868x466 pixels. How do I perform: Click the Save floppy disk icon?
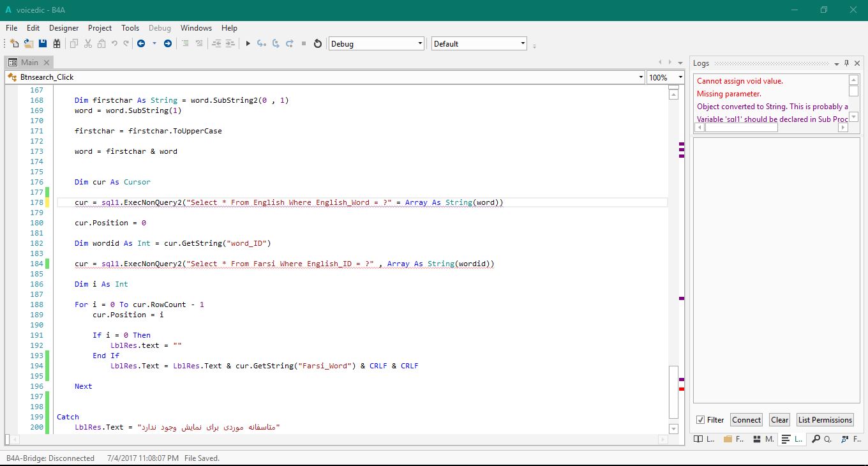[x=43, y=43]
